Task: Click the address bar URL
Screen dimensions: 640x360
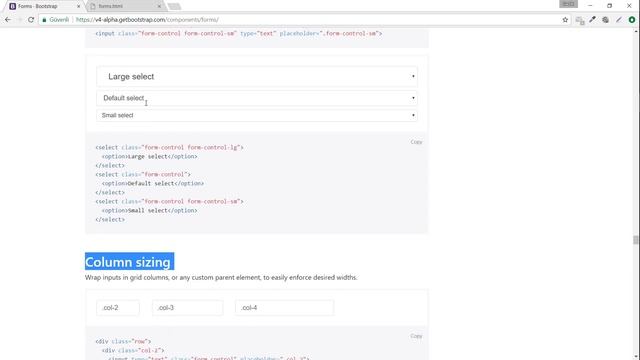Action: click(147, 20)
